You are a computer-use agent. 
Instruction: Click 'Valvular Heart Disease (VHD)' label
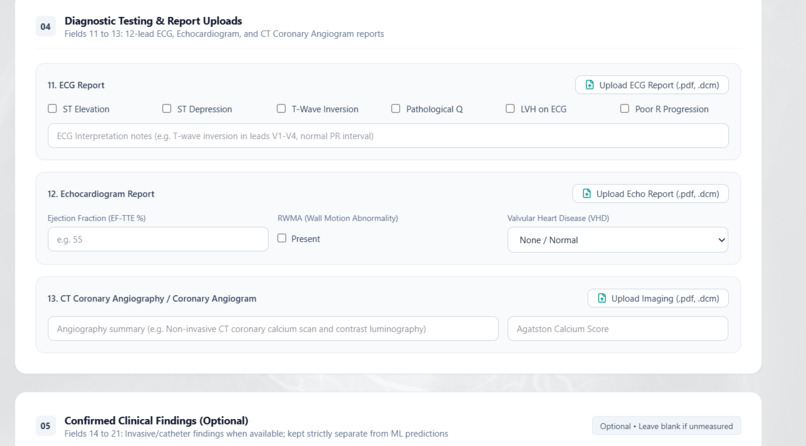tap(558, 218)
